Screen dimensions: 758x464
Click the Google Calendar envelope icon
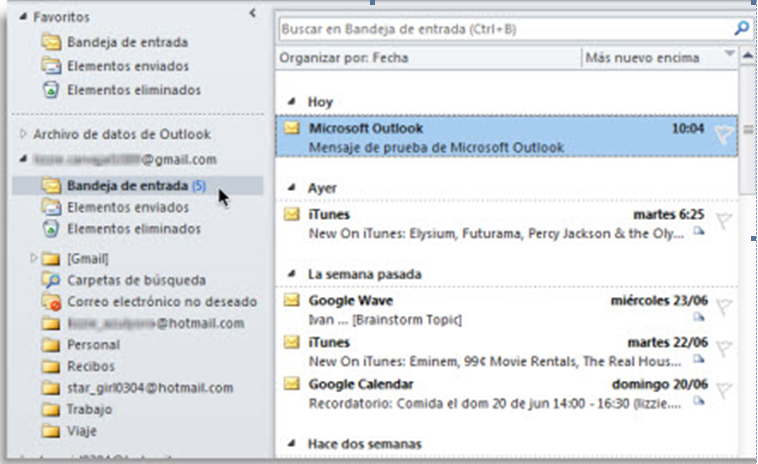[x=292, y=384]
